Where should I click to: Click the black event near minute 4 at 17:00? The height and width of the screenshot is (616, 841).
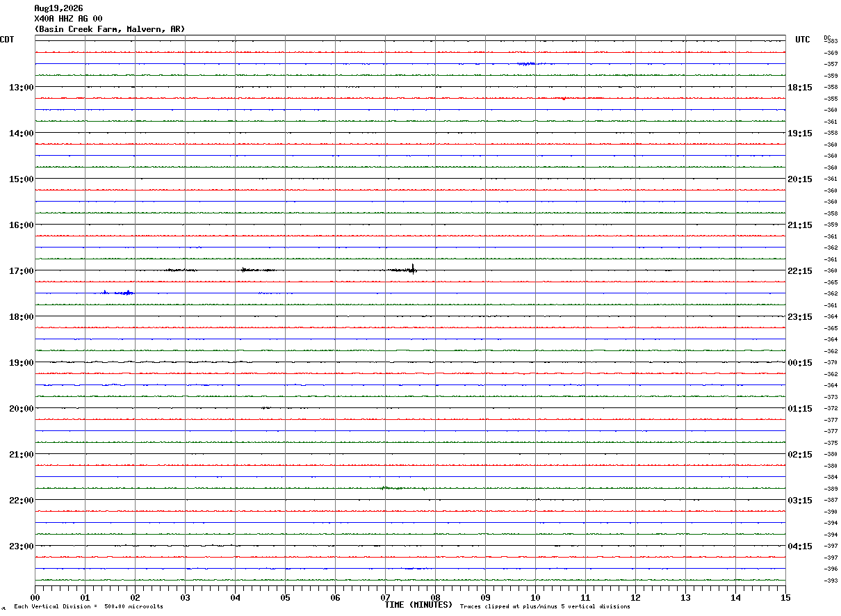coord(258,269)
